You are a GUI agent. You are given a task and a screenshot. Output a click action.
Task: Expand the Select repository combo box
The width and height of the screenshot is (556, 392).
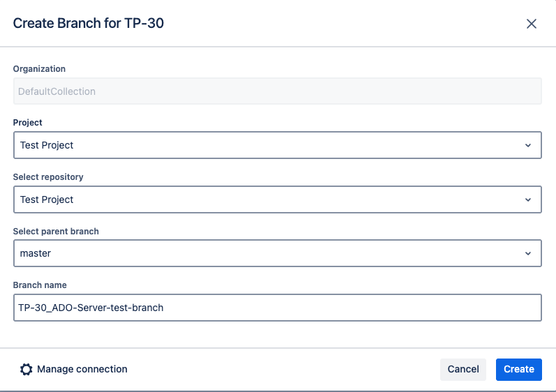click(277, 199)
